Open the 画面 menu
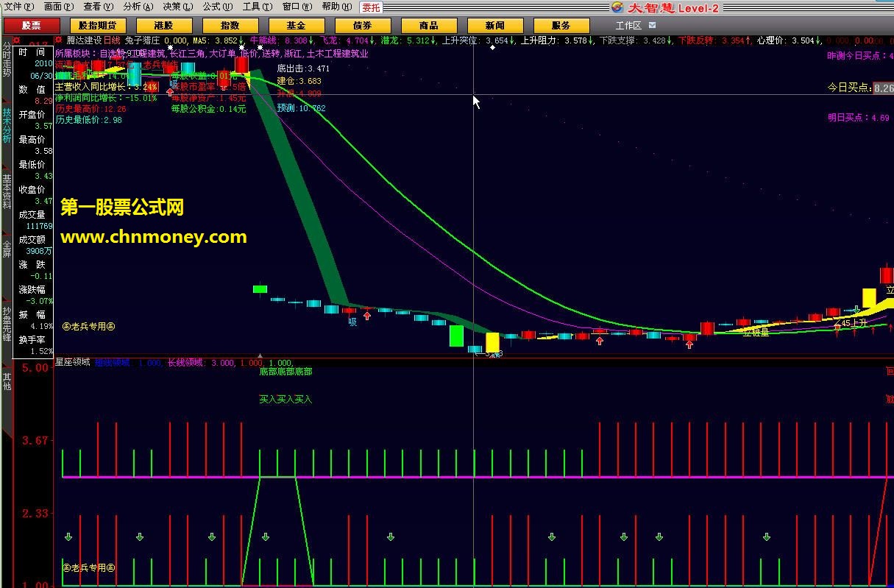Viewport: 894px width, 588px height. [x=59, y=7]
